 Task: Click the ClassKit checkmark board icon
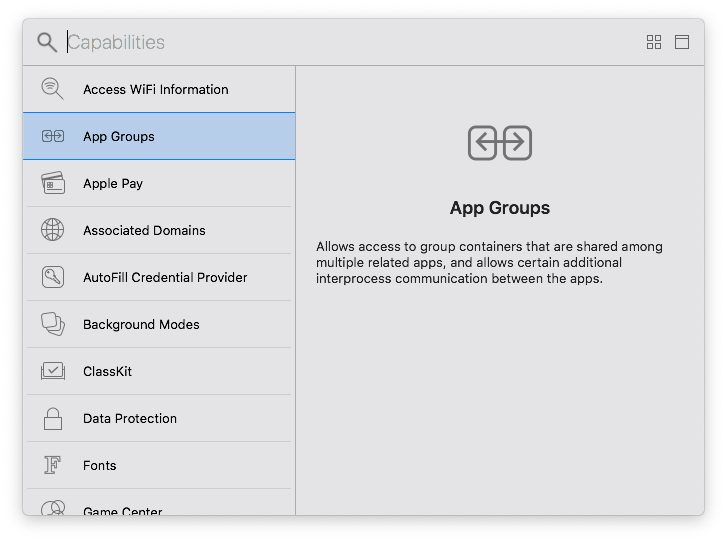click(x=52, y=371)
